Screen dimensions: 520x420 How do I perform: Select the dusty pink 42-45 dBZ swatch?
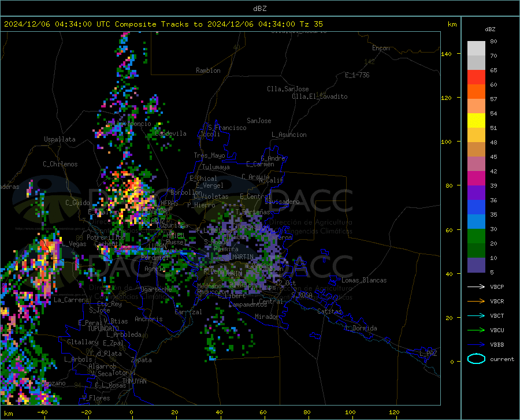476,164
